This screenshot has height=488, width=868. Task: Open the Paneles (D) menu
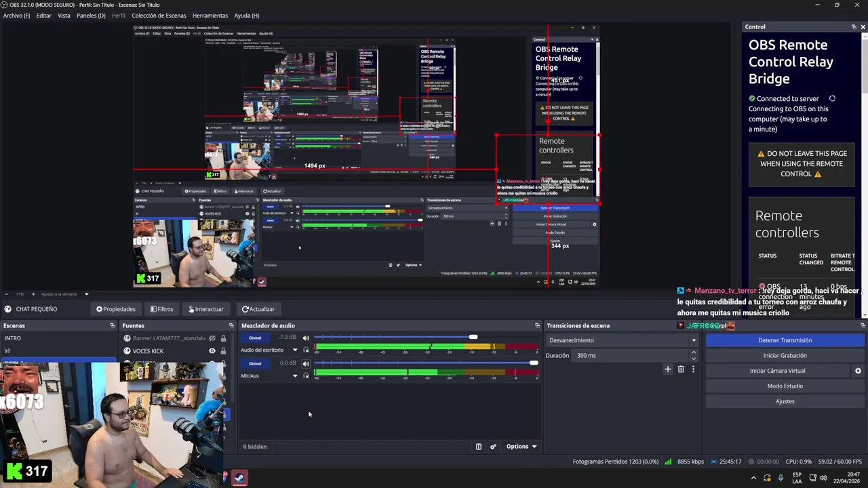[x=91, y=16]
